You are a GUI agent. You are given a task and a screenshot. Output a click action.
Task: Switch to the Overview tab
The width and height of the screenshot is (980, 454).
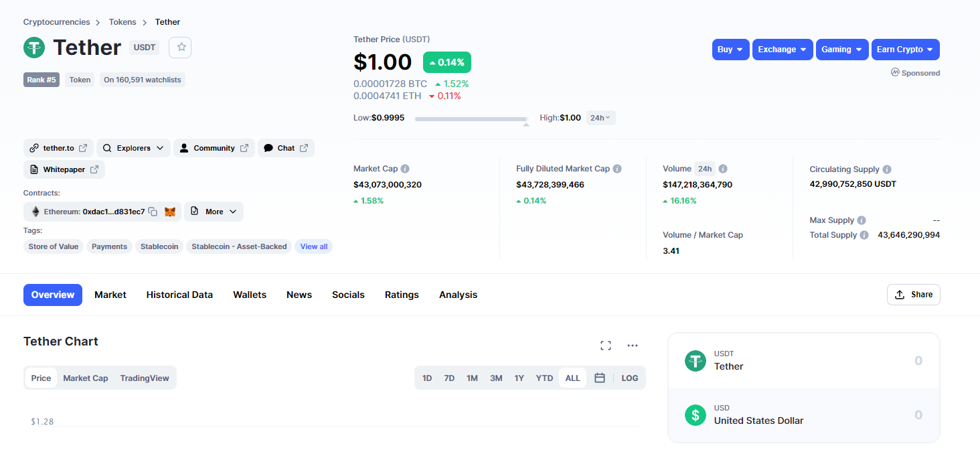tap(53, 295)
